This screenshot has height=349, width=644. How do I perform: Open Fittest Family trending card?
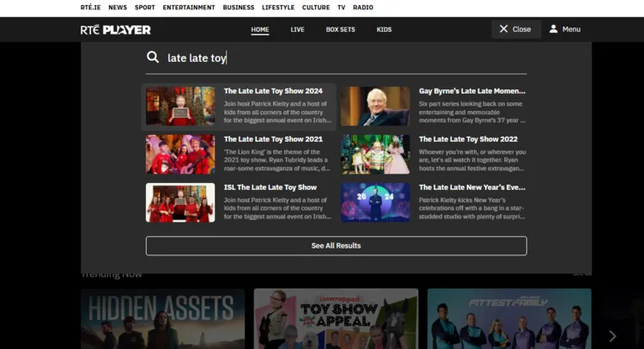(x=509, y=319)
